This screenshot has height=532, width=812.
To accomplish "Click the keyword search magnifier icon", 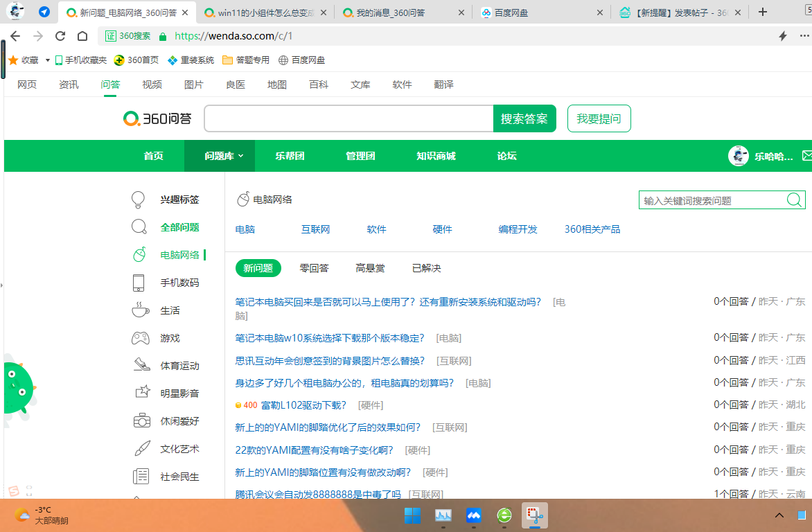I will pos(794,200).
